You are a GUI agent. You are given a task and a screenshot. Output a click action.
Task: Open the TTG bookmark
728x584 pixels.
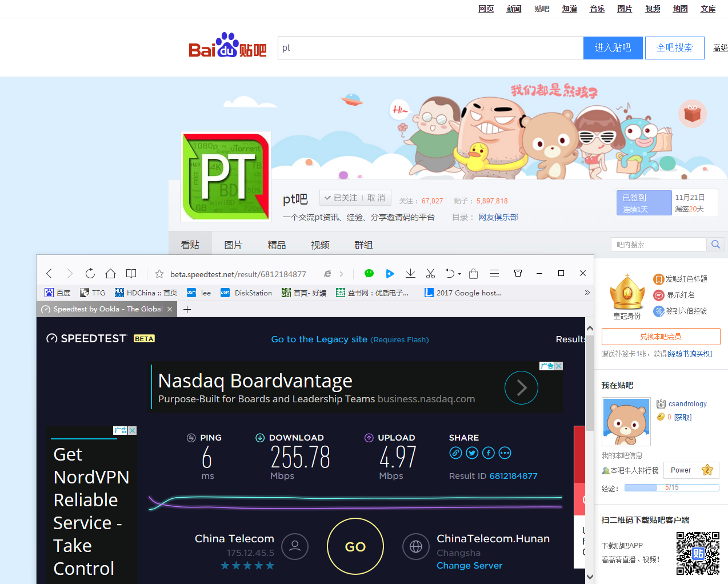[x=93, y=293]
